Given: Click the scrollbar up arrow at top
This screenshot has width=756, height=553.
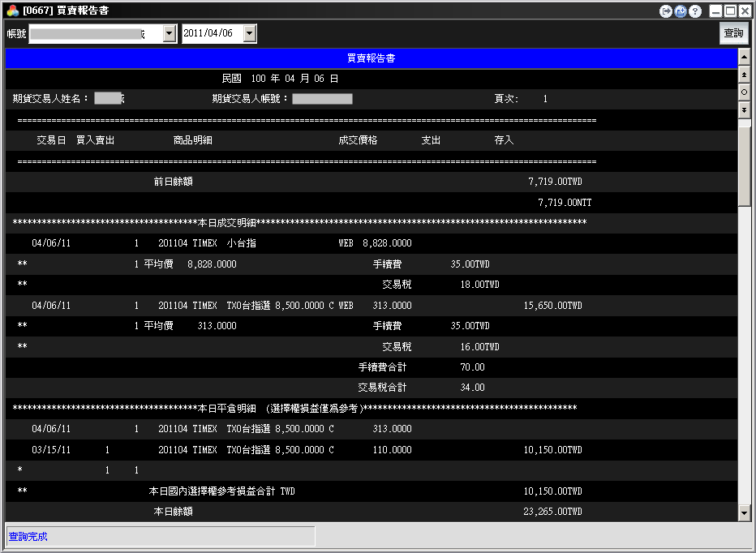Looking at the screenshot, I should tap(744, 58).
